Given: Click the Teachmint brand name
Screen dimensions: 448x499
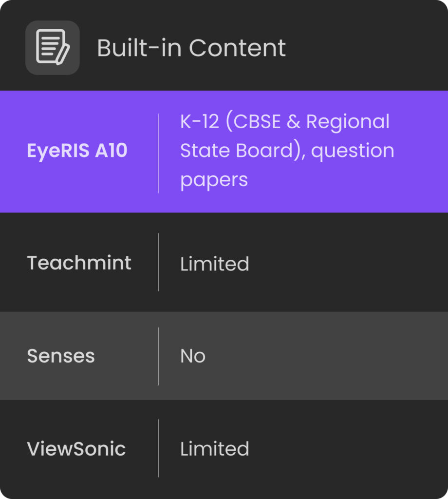Looking at the screenshot, I should coord(79,263).
